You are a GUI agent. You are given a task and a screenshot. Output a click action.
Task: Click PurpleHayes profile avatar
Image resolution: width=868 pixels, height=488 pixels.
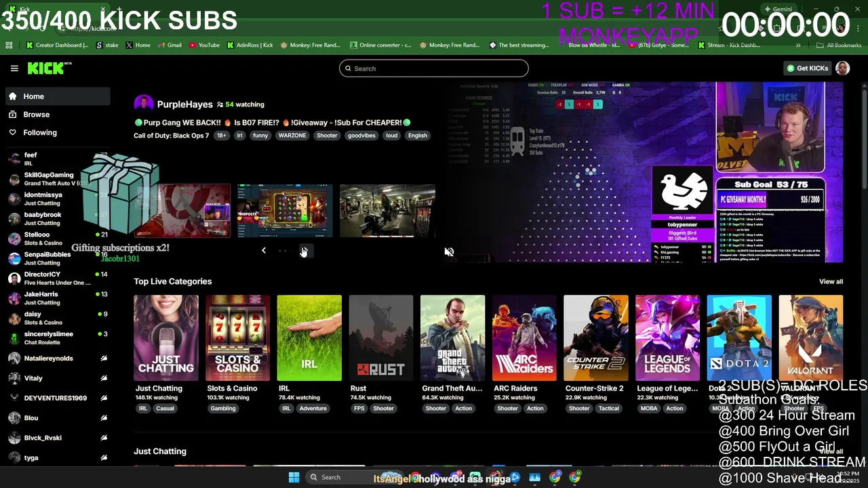coord(143,104)
